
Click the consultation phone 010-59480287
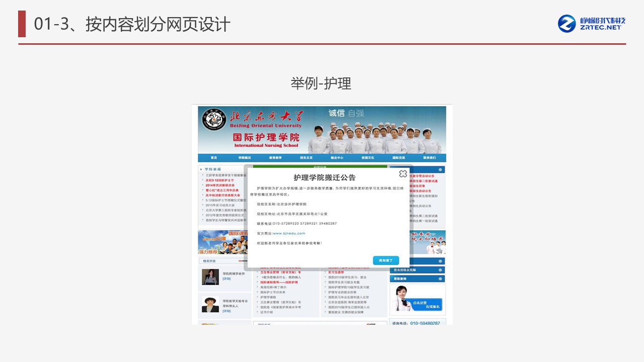point(425,323)
